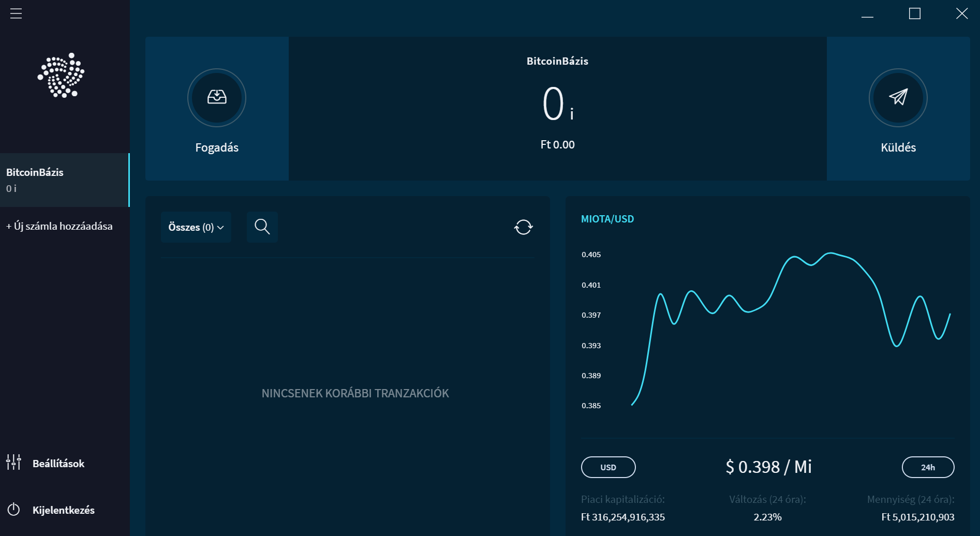
Task: Click the Fogadás receive inbox icon
Action: point(217,97)
